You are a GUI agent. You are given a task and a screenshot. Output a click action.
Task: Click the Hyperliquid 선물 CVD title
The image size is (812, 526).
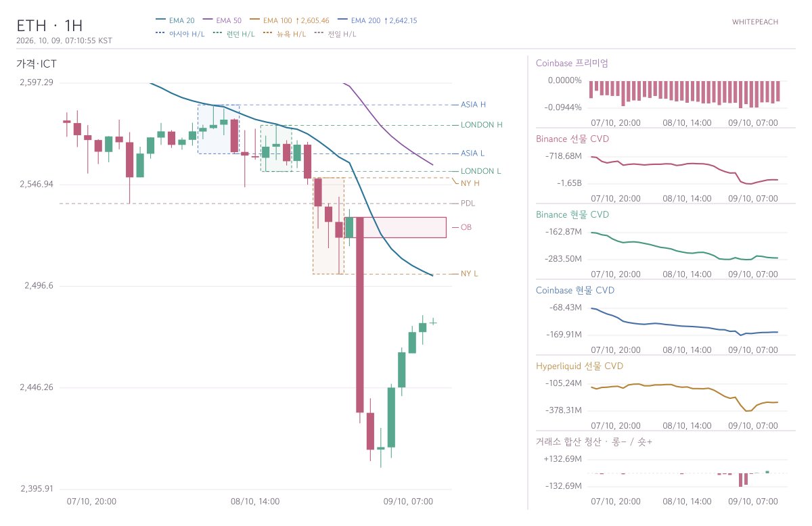point(579,366)
